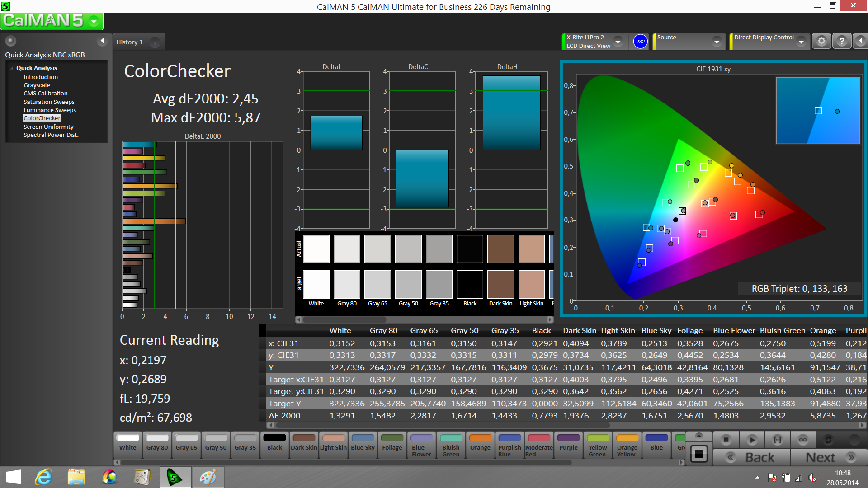This screenshot has height=488, width=868.
Task: Click the blue 232 meter counter icon
Action: 640,42
